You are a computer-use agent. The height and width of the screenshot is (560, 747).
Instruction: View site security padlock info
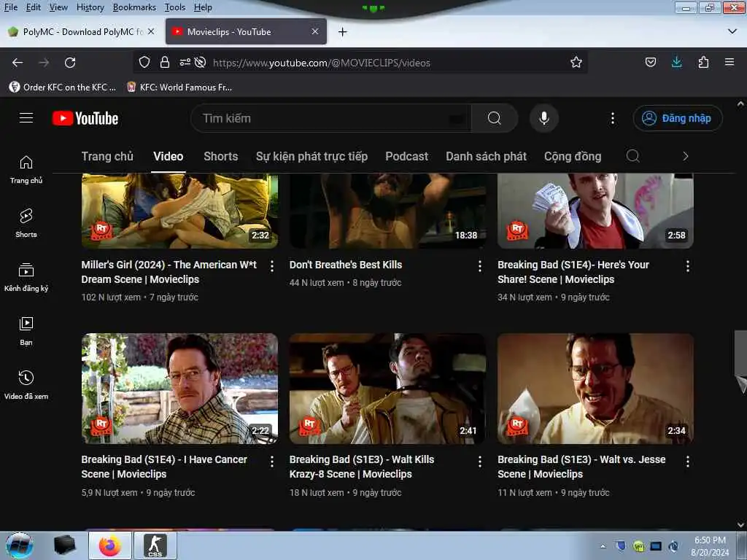coord(164,63)
